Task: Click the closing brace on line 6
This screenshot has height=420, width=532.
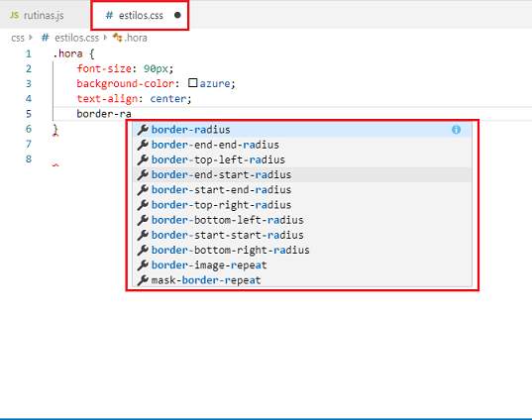Action: [55, 129]
